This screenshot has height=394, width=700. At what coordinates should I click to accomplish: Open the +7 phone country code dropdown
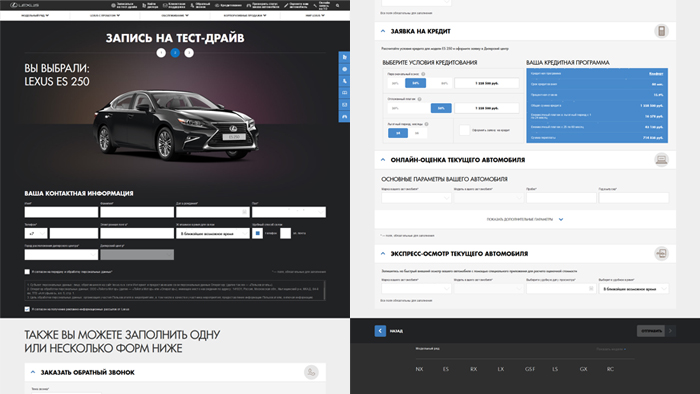tap(36, 233)
